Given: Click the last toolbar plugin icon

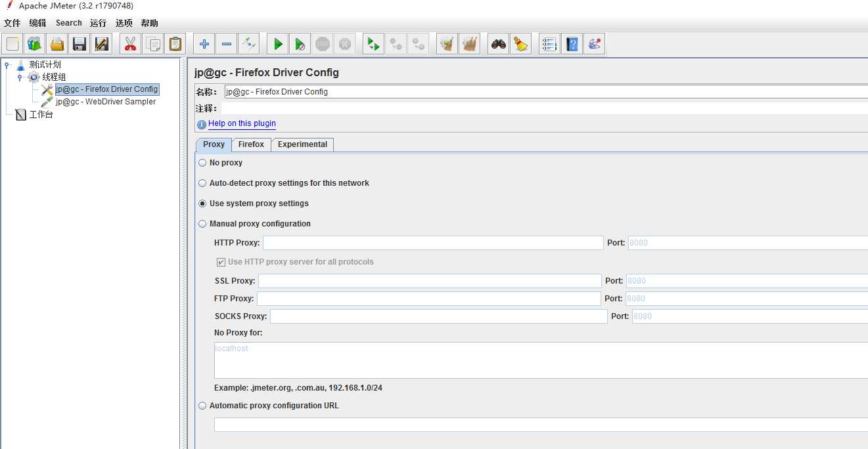Looking at the screenshot, I should click(595, 44).
